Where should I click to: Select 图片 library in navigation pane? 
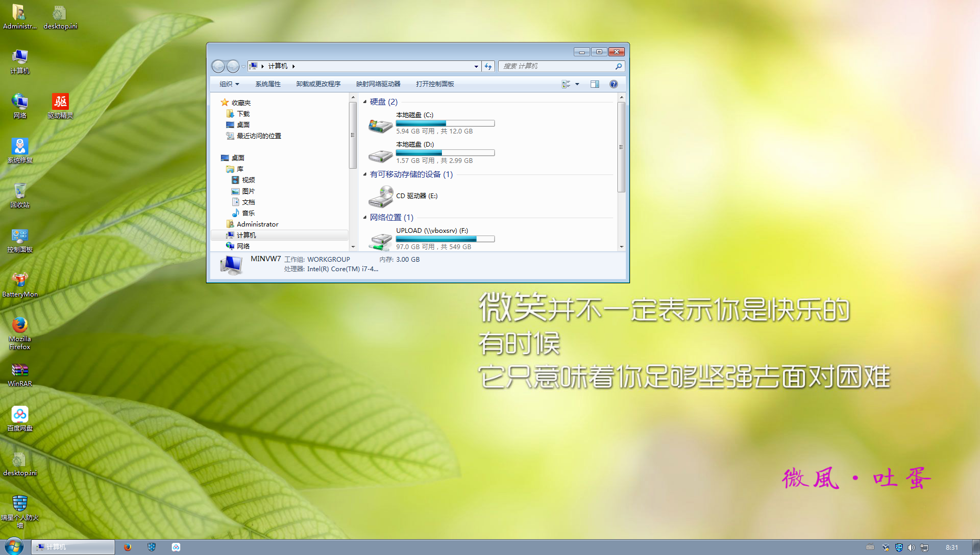coord(249,191)
